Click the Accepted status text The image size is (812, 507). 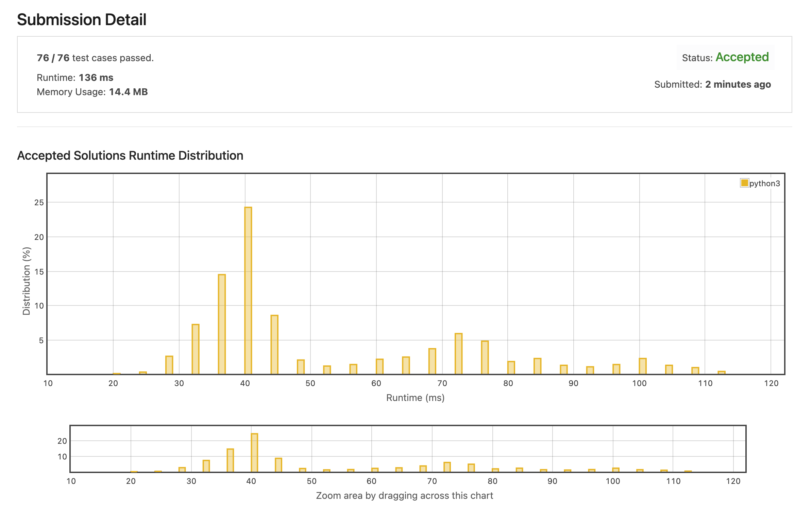(x=742, y=57)
